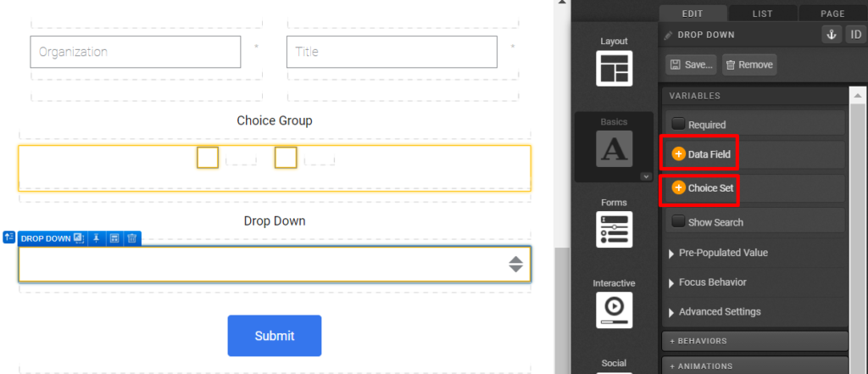Image resolution: width=868 pixels, height=374 pixels.
Task: Click the ID button in panel header
Action: pos(855,35)
